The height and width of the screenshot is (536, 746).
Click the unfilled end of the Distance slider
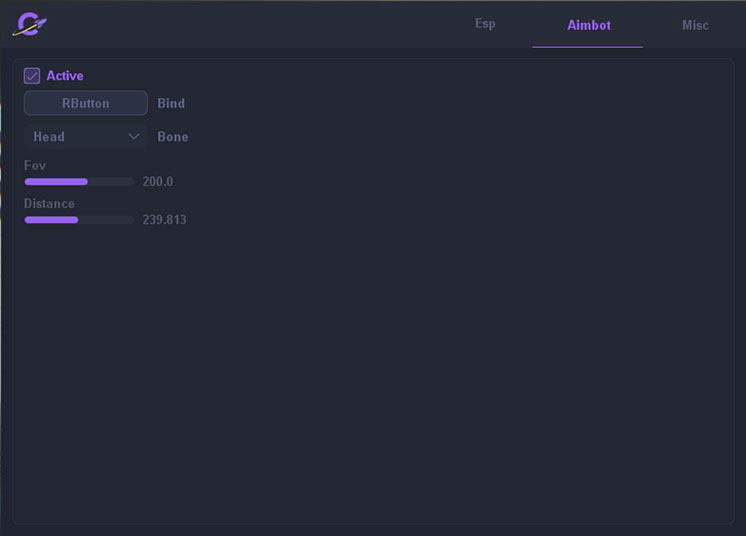pyautogui.click(x=107, y=220)
